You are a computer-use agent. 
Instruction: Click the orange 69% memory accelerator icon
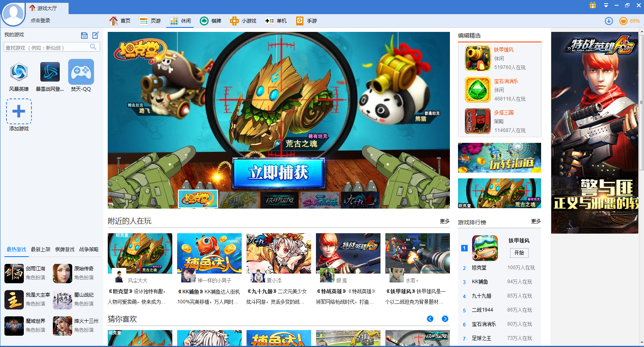click(623, 21)
